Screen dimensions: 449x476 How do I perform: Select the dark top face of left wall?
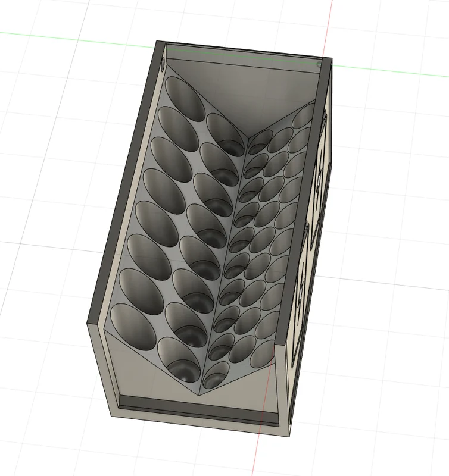(126, 182)
